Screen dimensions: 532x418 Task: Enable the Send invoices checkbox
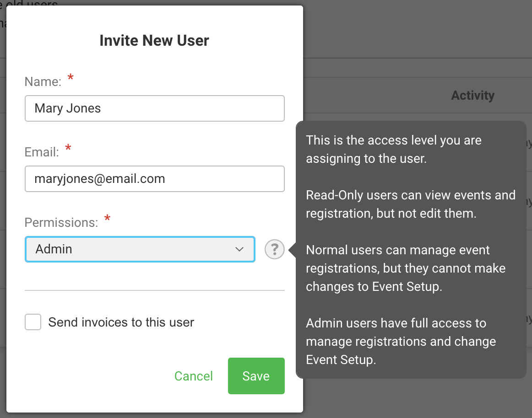[33, 322]
